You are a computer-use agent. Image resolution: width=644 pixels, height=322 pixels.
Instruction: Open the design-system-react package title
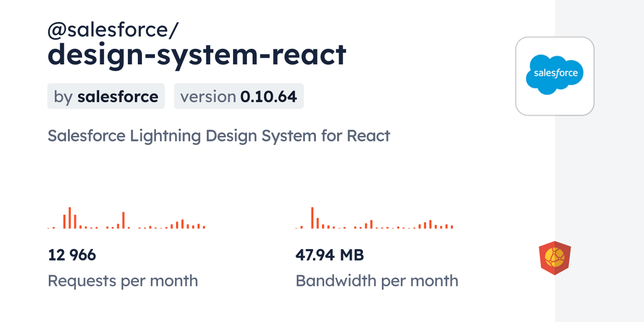point(197,55)
